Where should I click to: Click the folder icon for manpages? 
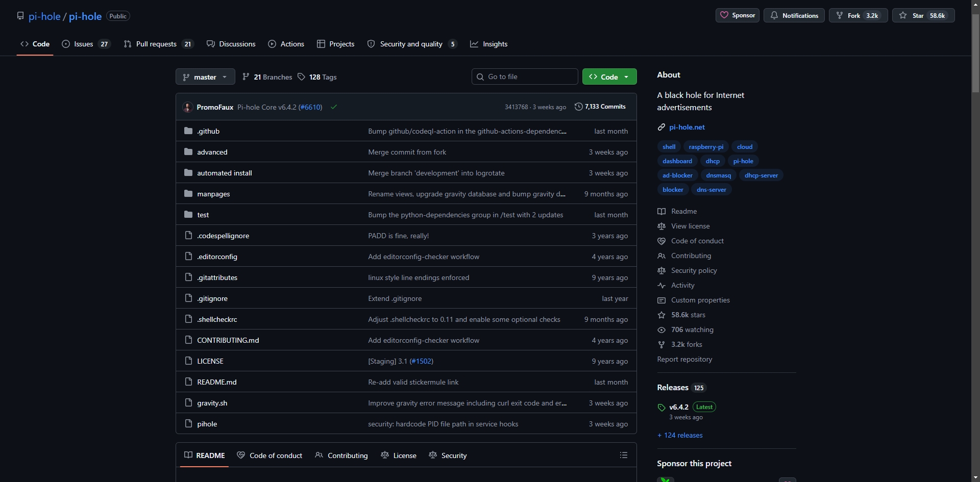(x=188, y=194)
